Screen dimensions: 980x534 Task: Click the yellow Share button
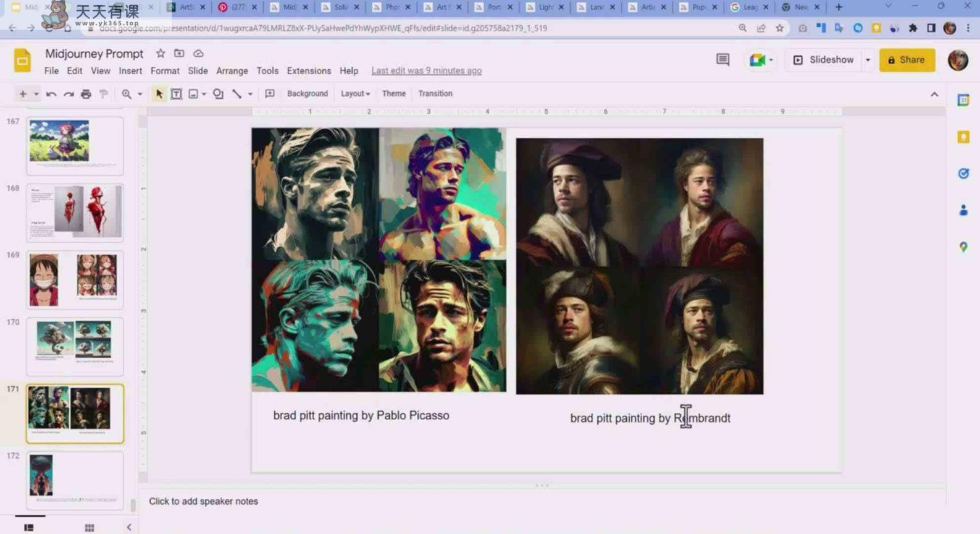coord(907,60)
